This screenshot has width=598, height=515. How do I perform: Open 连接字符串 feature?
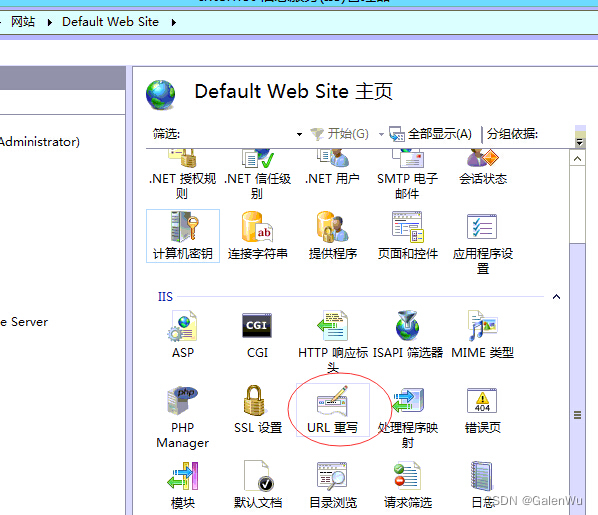257,236
